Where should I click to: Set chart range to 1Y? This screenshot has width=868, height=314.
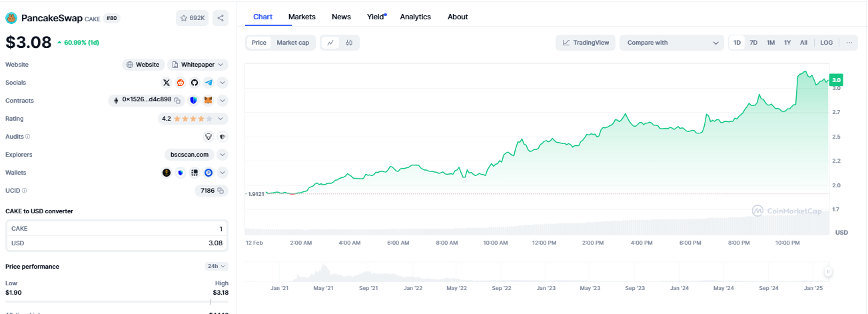(x=787, y=43)
